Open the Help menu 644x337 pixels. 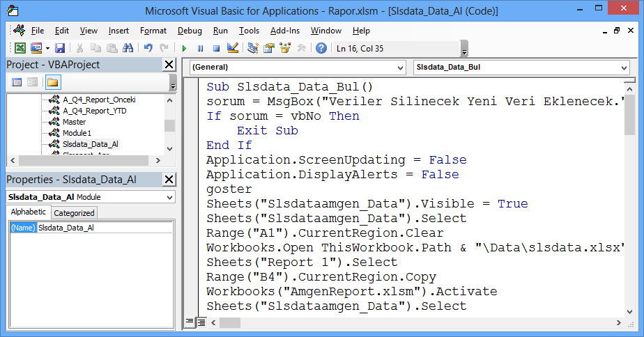click(361, 31)
